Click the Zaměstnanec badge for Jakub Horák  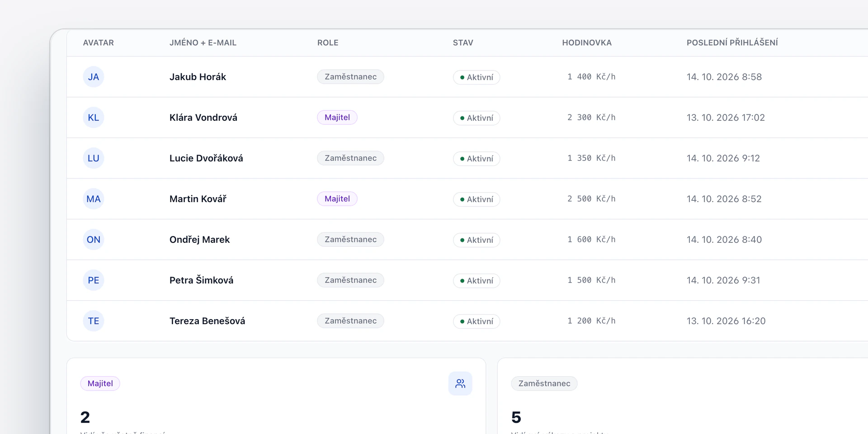pyautogui.click(x=350, y=77)
